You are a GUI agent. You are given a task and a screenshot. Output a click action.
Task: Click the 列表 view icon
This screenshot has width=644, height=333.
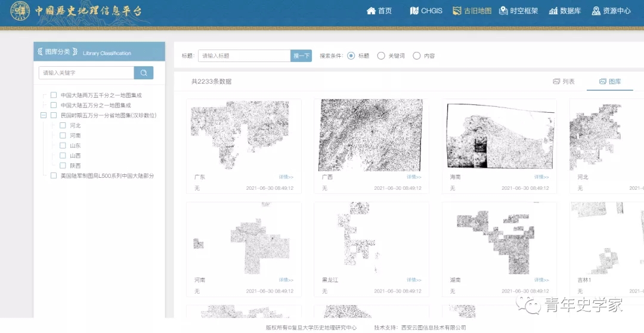tap(556, 81)
